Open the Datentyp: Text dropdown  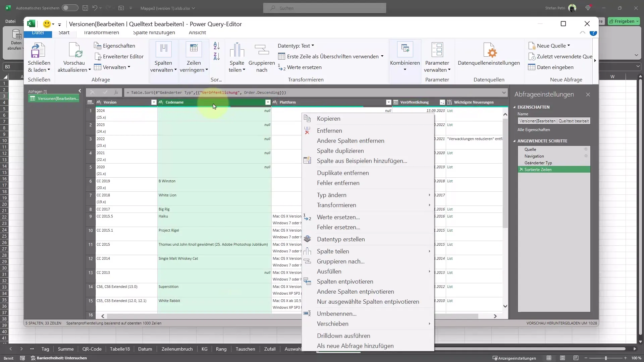(296, 46)
